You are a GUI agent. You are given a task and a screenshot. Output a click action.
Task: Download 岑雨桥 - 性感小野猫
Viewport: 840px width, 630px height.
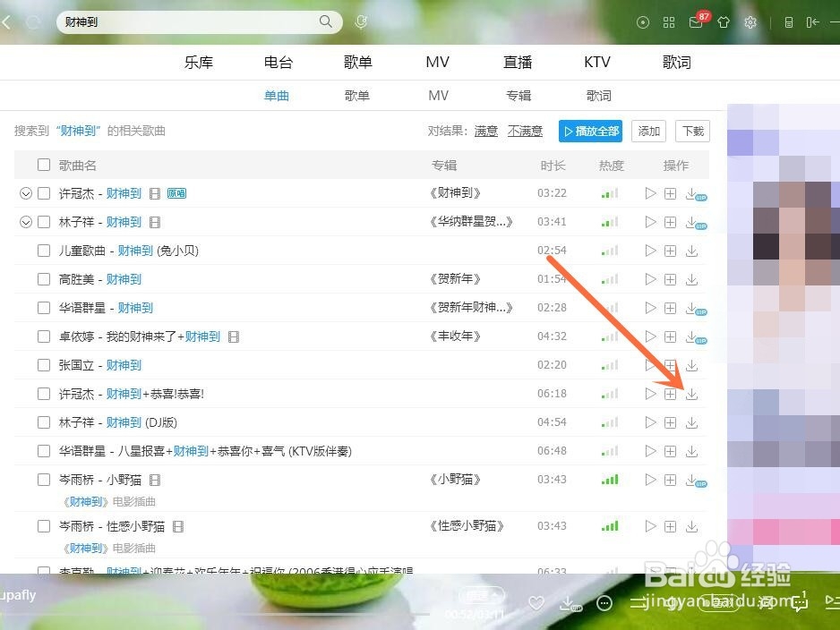click(x=691, y=526)
